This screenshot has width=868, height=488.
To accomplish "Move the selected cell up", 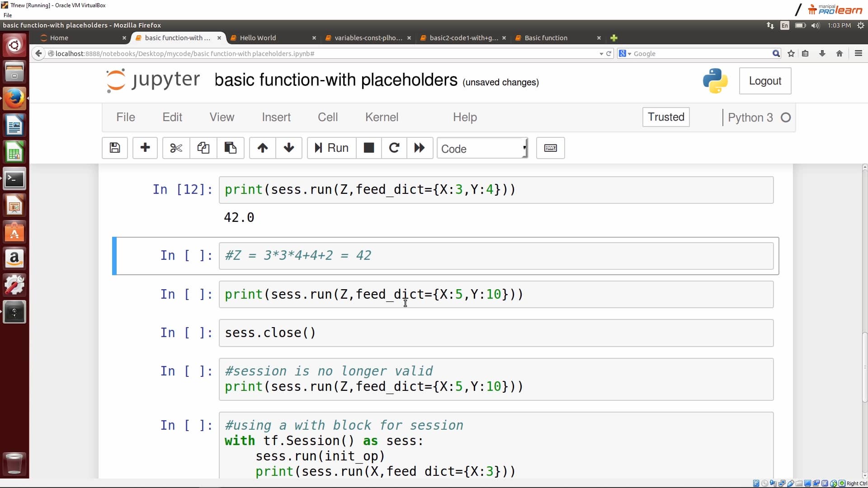I will [262, 148].
